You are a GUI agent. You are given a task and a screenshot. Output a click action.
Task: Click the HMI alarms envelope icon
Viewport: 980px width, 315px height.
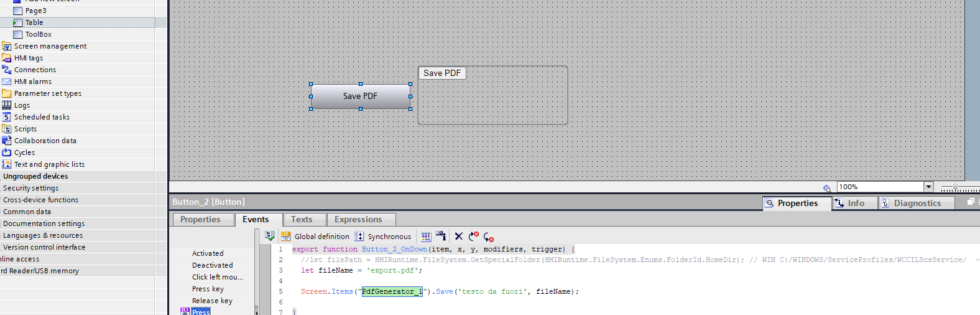[7, 82]
